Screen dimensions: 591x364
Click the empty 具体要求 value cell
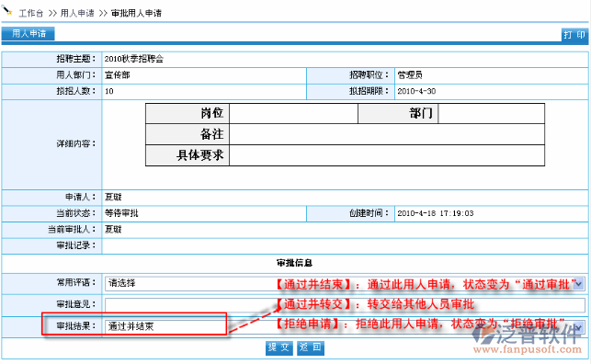(x=387, y=155)
